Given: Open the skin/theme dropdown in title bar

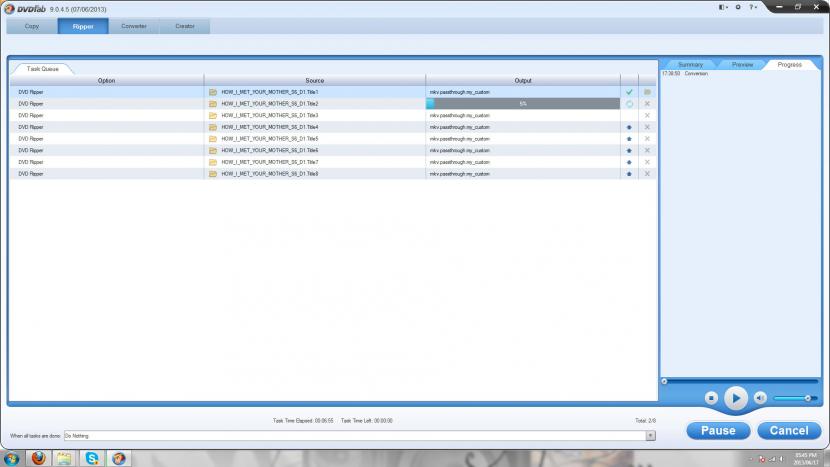Looking at the screenshot, I should pos(723,7).
